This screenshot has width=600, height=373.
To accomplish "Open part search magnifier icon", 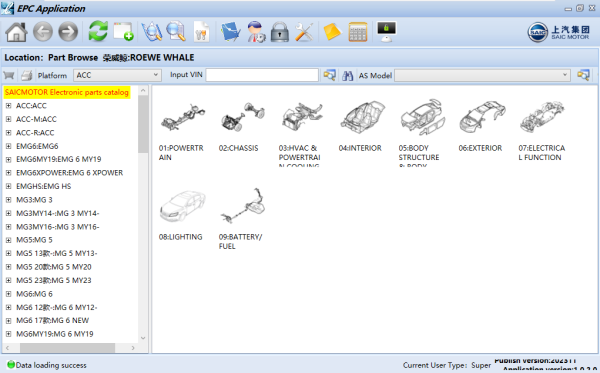I will pos(176,31).
